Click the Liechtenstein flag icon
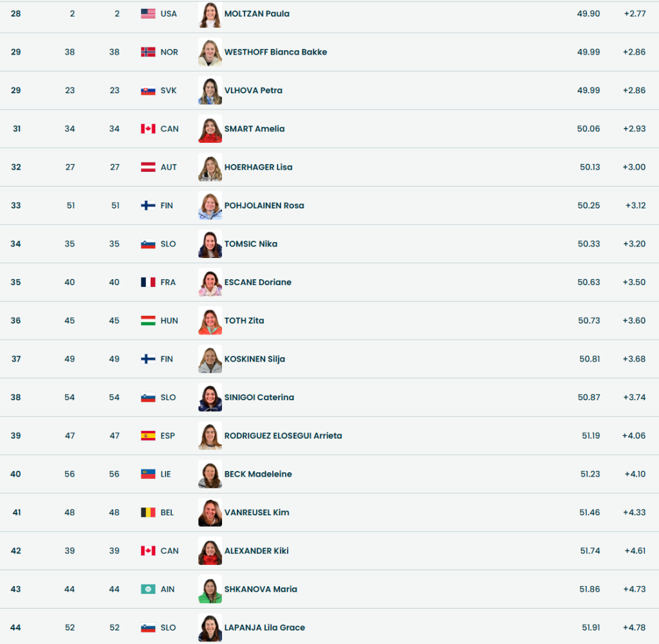Screen dimensions: 659x644 click(148, 474)
